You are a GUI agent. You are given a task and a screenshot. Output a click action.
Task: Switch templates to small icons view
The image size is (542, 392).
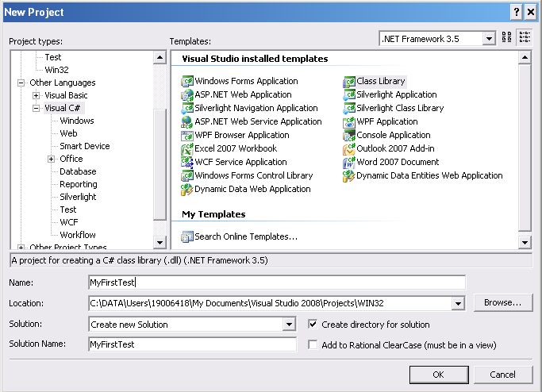[525, 37]
